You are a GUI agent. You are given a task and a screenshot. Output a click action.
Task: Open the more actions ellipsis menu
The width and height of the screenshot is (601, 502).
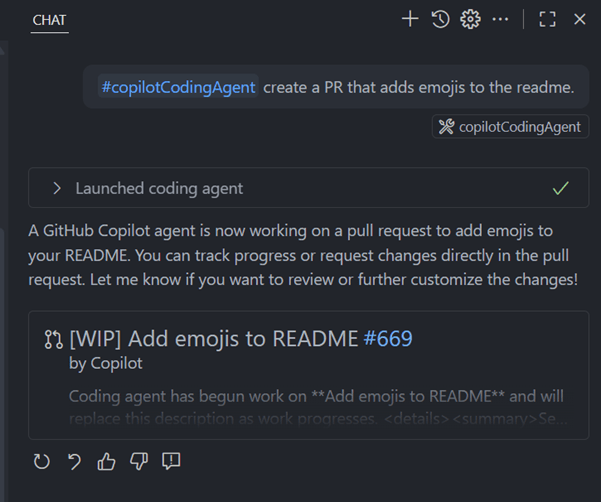click(x=501, y=19)
